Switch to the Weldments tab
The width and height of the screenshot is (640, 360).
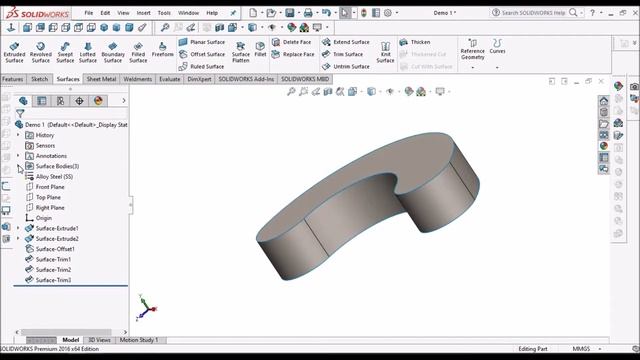tap(138, 79)
